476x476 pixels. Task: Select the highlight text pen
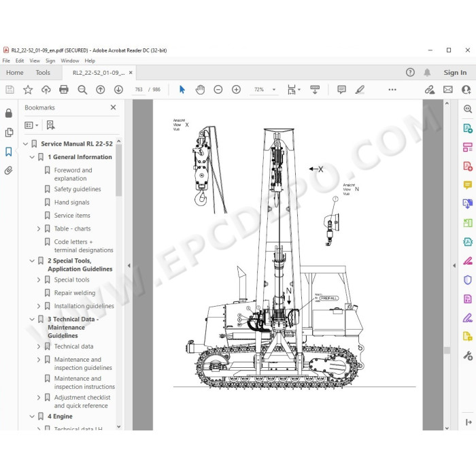(x=360, y=90)
